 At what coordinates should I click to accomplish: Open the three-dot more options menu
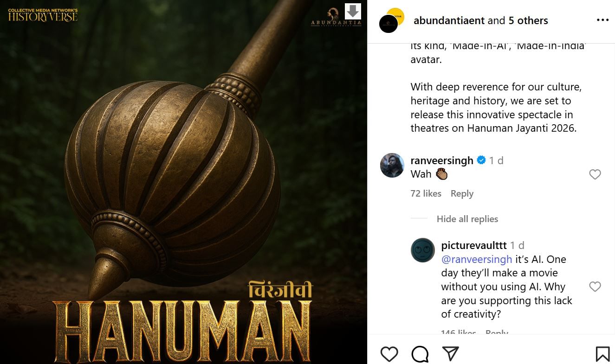coord(602,20)
